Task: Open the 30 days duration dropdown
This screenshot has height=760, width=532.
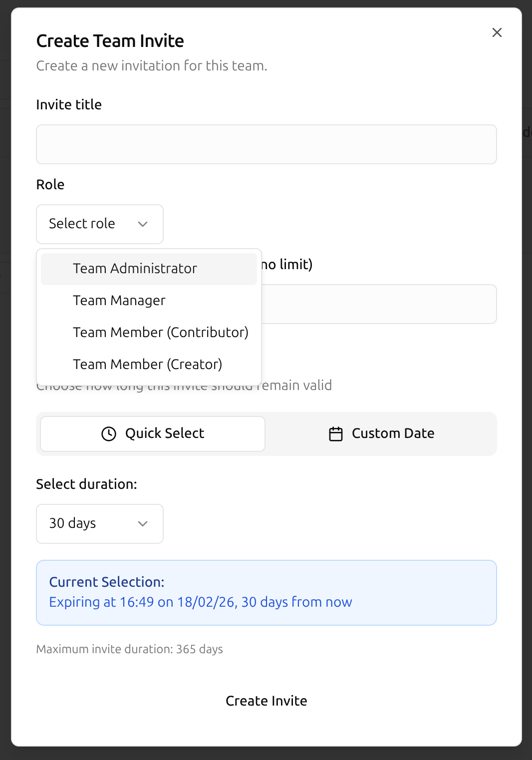Action: (x=99, y=523)
